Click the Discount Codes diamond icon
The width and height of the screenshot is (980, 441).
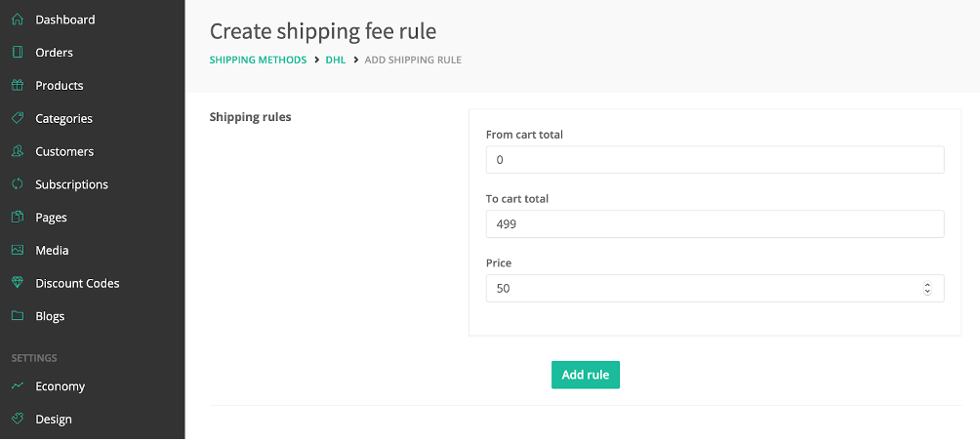[x=18, y=283]
